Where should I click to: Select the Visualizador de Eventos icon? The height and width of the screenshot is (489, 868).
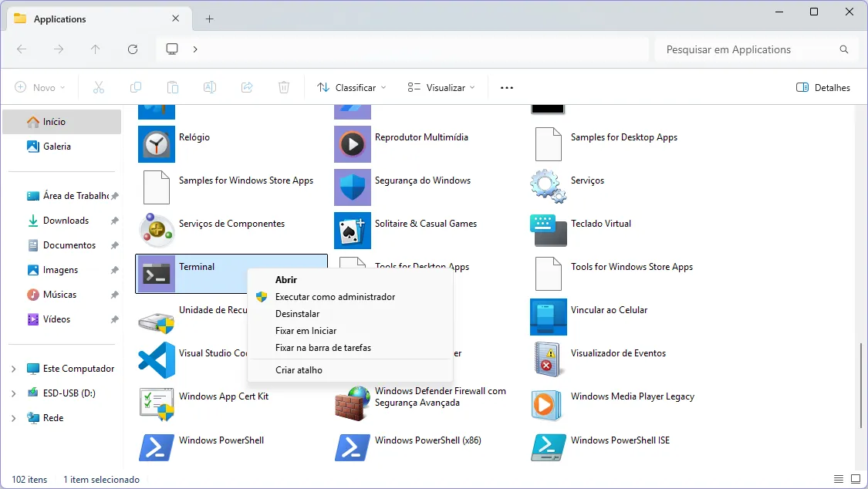(548, 359)
